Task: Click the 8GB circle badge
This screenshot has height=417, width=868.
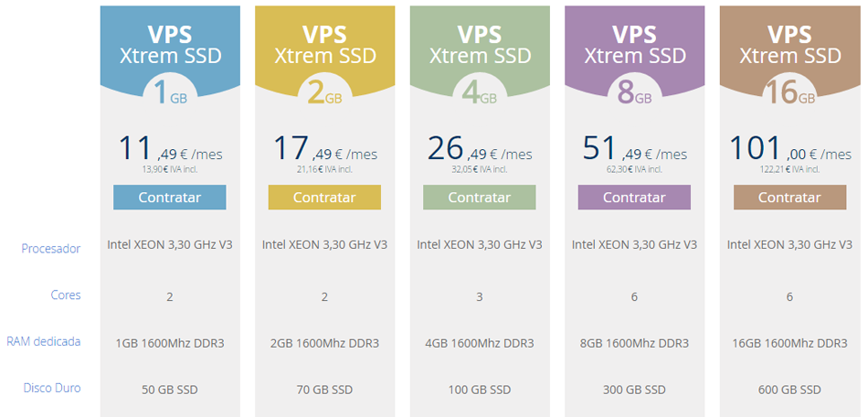Action: pos(634,93)
